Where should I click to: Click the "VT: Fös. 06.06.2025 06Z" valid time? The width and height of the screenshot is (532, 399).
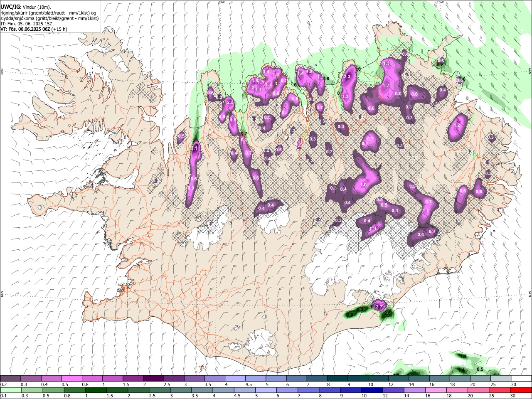pos(25,29)
